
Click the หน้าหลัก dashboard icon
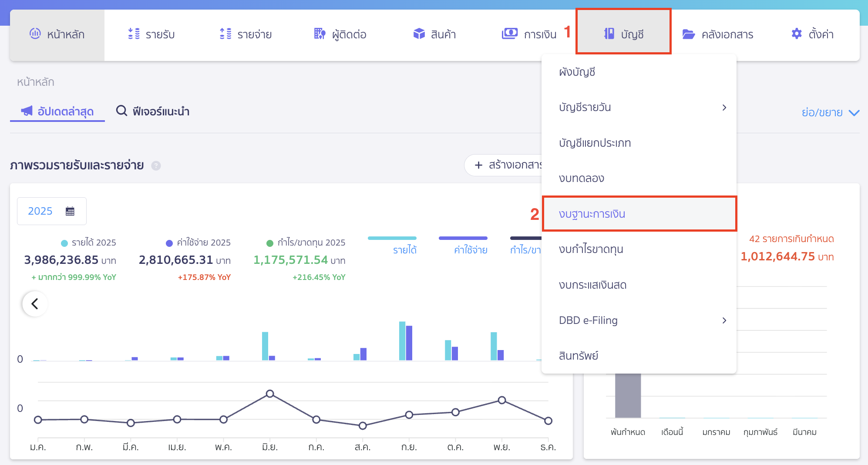click(35, 34)
